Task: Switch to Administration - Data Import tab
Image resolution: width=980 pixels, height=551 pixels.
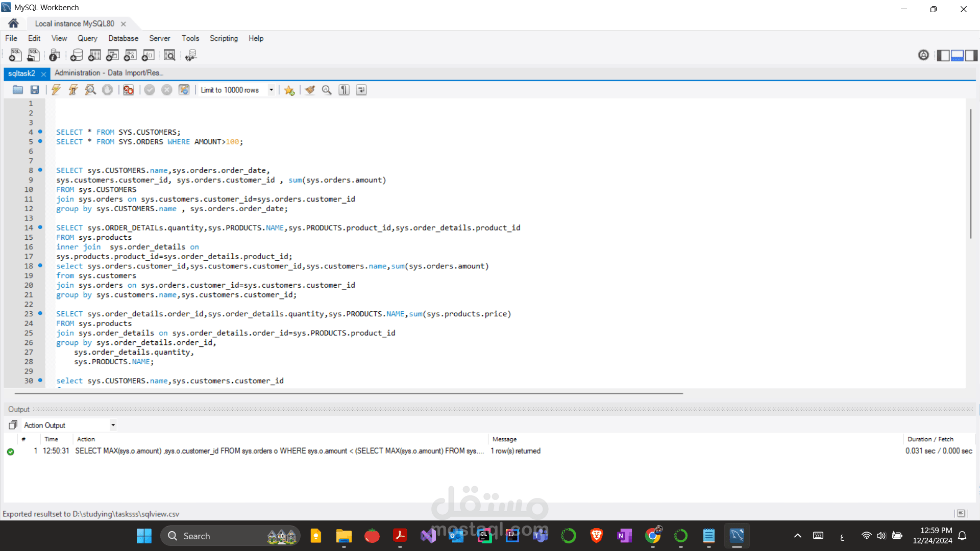Action: tap(108, 73)
